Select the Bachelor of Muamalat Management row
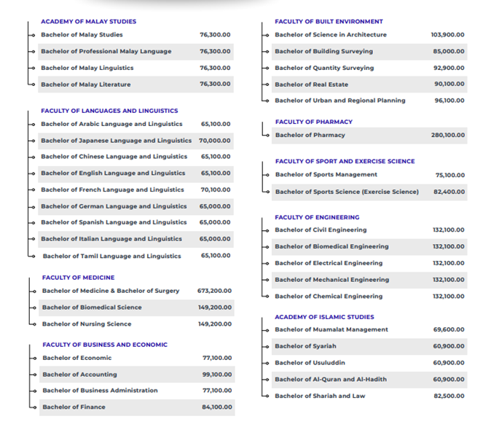 point(369,329)
